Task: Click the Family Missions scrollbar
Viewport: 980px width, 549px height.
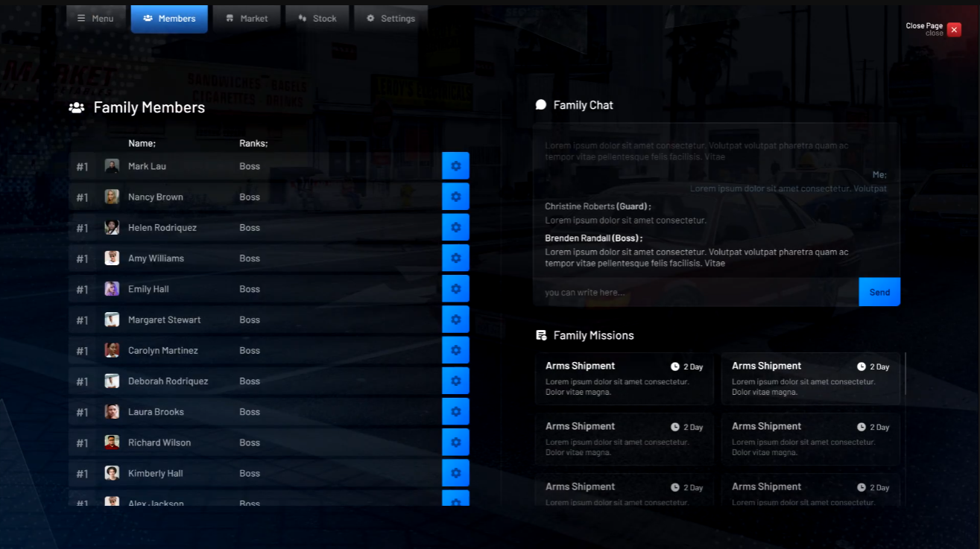Action: click(905, 374)
